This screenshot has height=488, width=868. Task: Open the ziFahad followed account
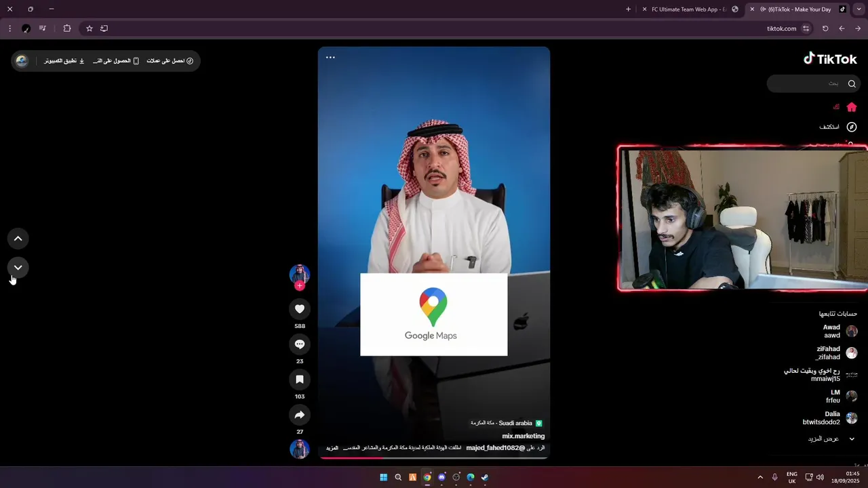(x=836, y=353)
